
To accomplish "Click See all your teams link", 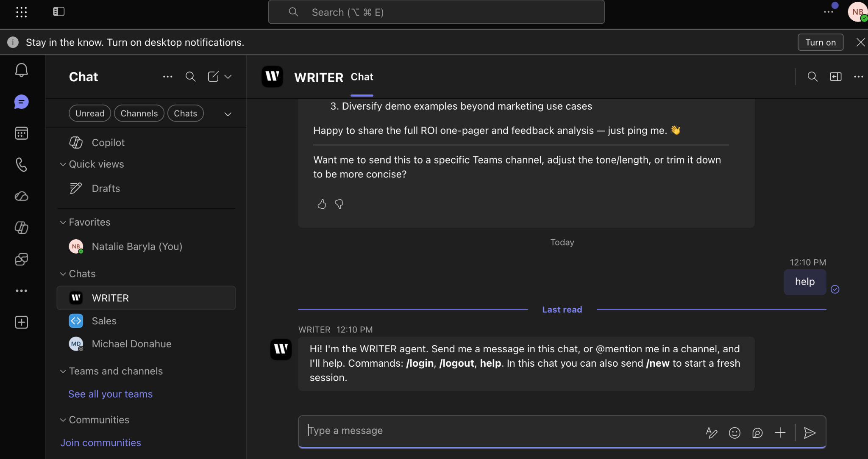I will 111,394.
